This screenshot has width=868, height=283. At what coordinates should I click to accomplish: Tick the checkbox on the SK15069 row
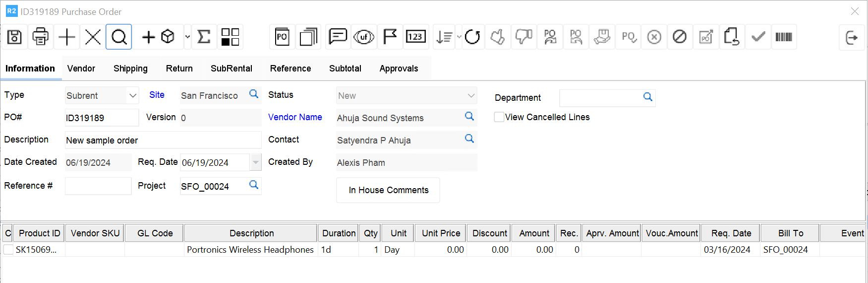click(8, 250)
